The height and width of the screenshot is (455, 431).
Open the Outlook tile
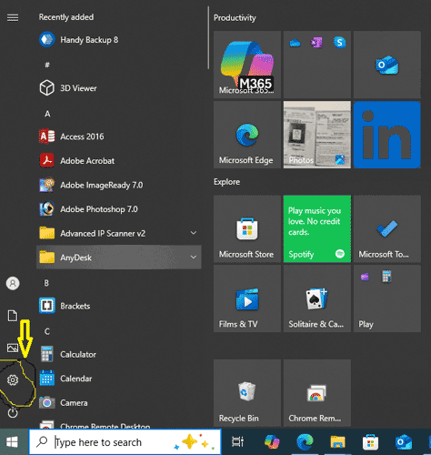click(387, 65)
